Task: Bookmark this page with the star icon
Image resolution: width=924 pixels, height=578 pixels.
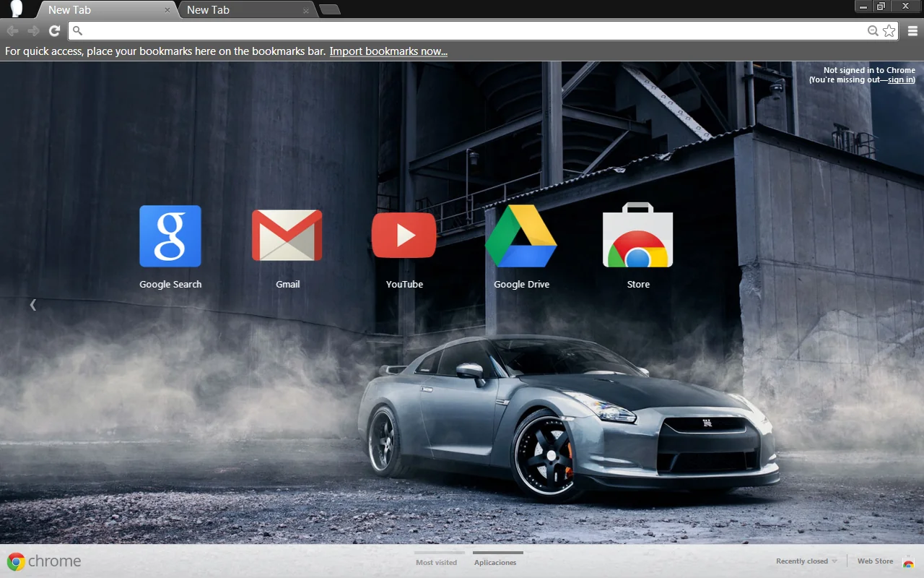Action: [889, 30]
